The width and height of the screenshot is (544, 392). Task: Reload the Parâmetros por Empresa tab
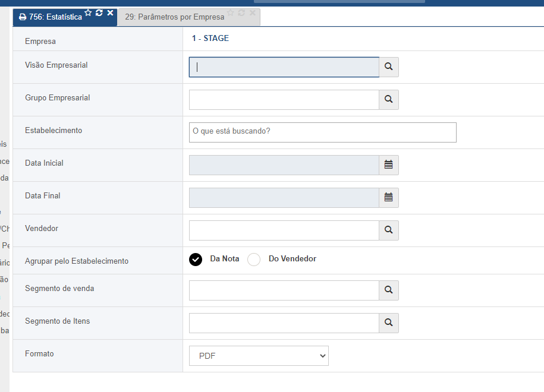[x=241, y=13]
